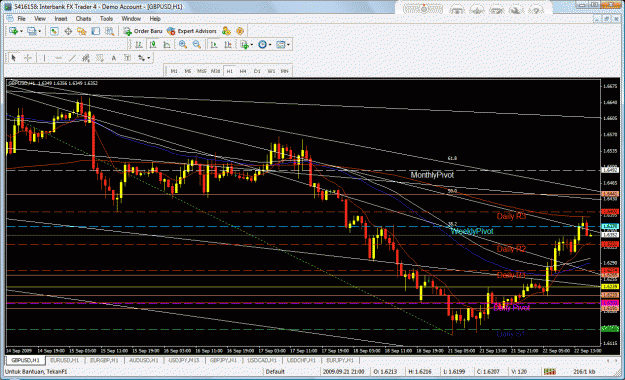Switch chart to Candlesticks mode
Screen dimensions: 625x380
153,45
